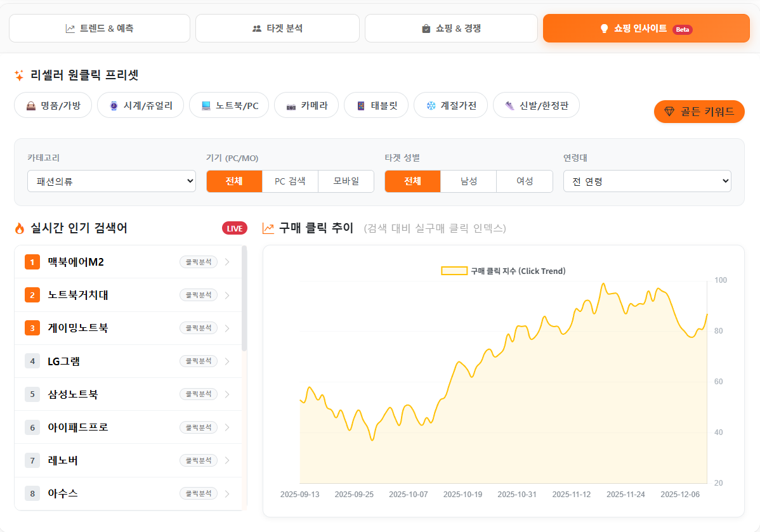Switch to the 트렌드 & 예측 tab

click(100, 28)
